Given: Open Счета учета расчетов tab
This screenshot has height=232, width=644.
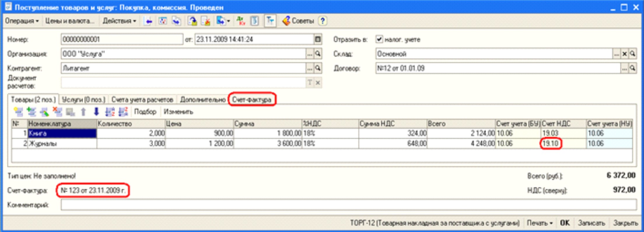Looking at the screenshot, I should [142, 100].
